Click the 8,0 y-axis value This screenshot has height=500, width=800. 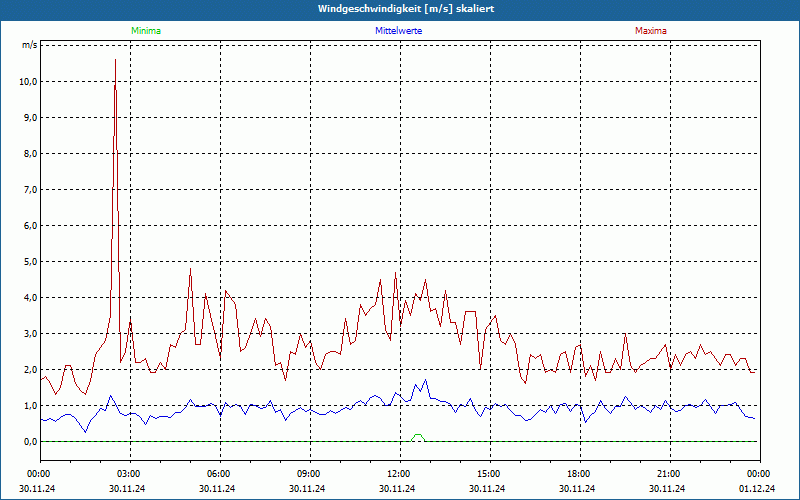click(x=31, y=154)
